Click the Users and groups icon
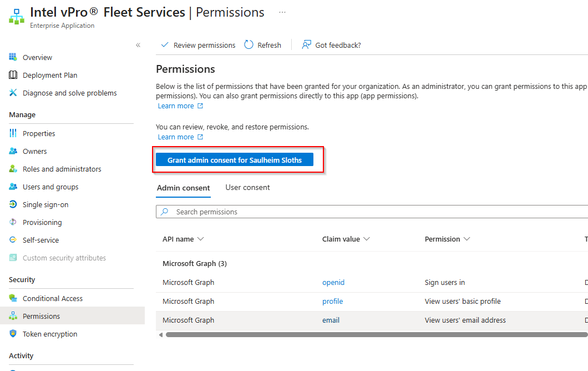Image resolution: width=588 pixels, height=371 pixels. [13, 186]
